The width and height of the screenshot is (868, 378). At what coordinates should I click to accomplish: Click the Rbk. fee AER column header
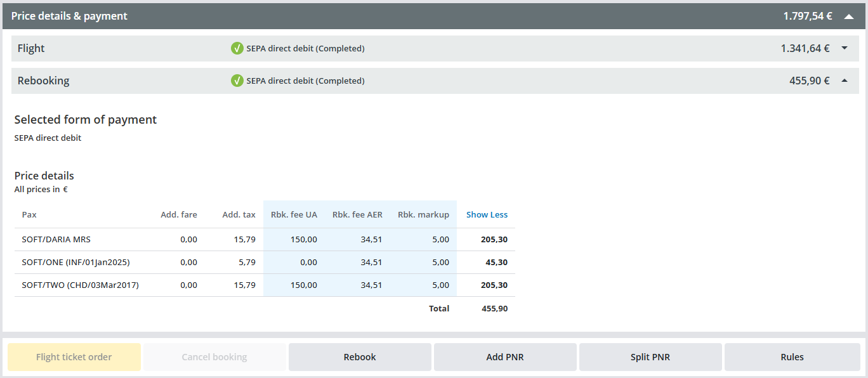pyautogui.click(x=357, y=214)
